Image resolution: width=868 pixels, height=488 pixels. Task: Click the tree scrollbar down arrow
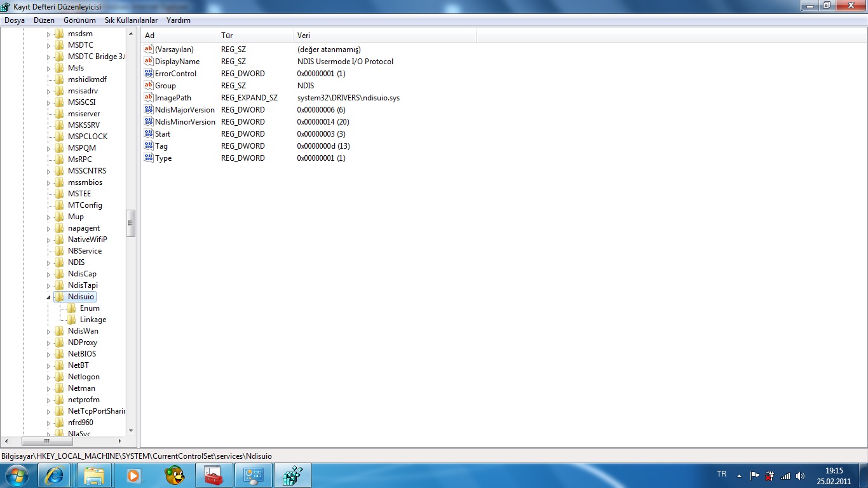(x=131, y=431)
